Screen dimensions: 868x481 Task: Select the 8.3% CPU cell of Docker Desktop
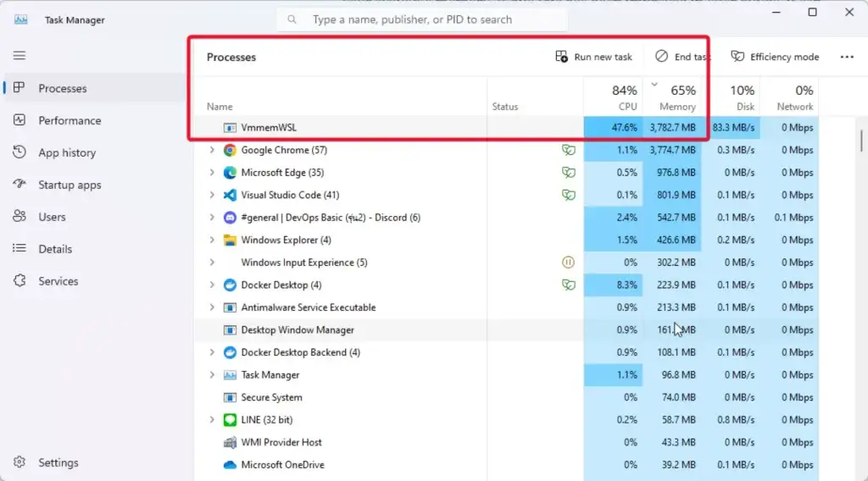pyautogui.click(x=613, y=285)
